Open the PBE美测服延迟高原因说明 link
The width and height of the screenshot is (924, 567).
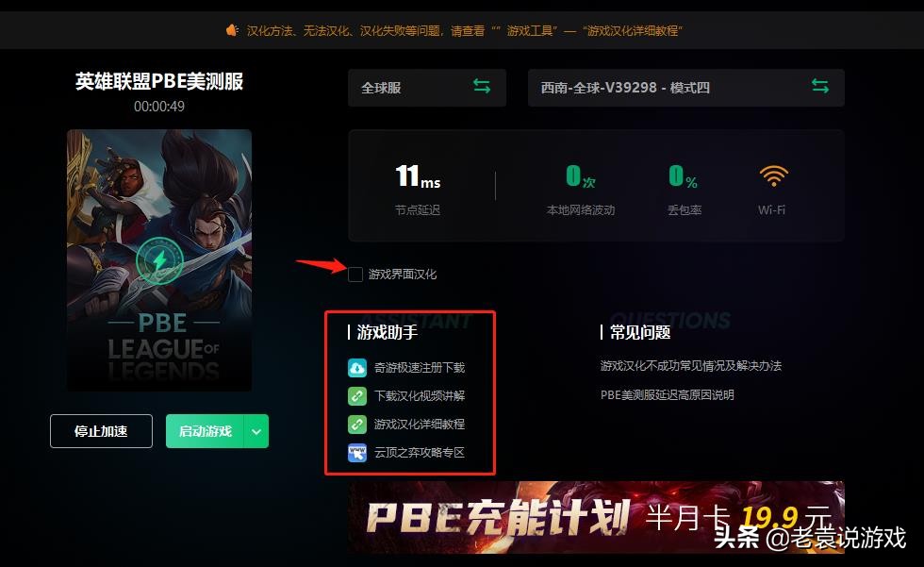pos(668,395)
